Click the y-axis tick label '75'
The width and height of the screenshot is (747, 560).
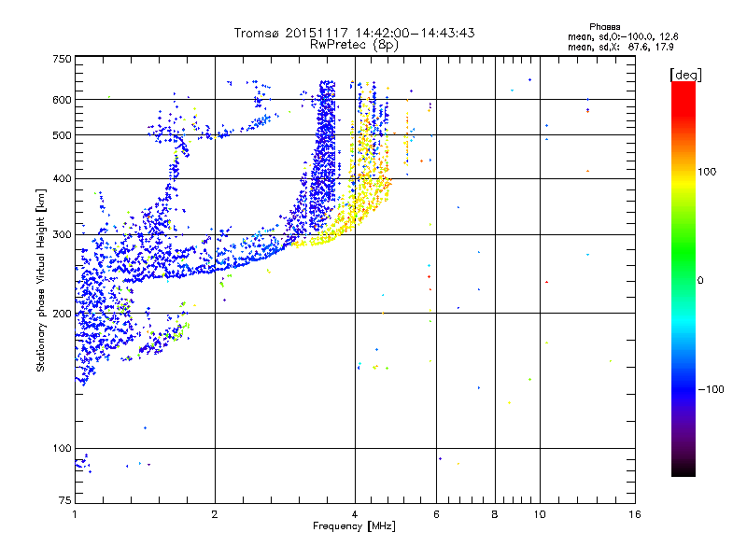(x=65, y=500)
